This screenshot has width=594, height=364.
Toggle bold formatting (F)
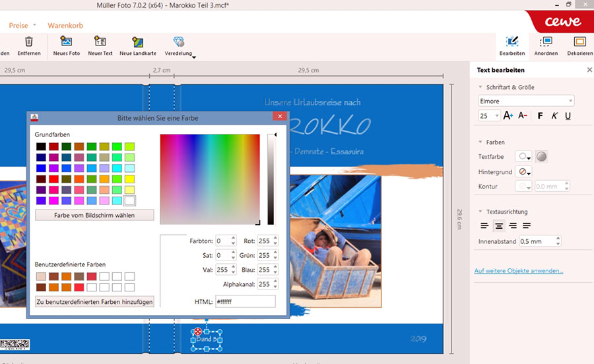541,115
